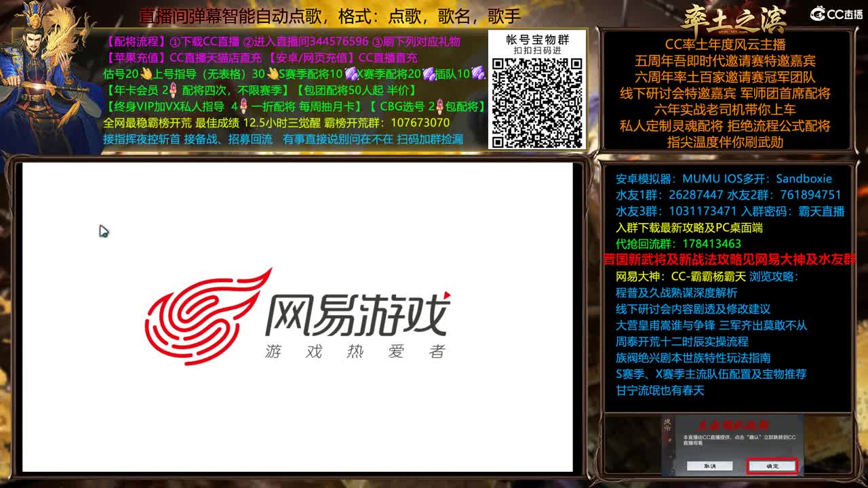Click the 网易大神：CC-霸霸杨霸天 line
This screenshot has width=868, height=488.
coord(707,277)
